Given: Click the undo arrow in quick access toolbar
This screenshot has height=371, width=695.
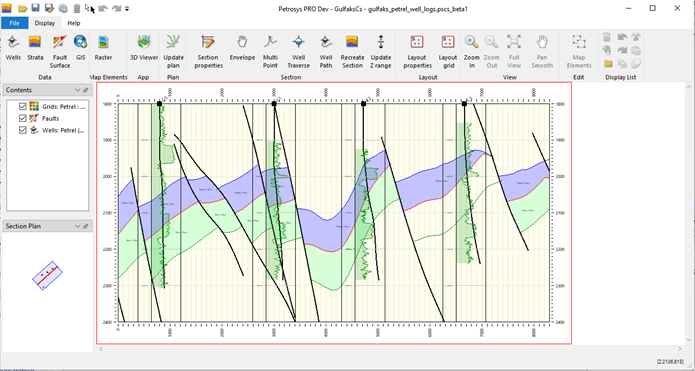Looking at the screenshot, I should click(x=103, y=8).
